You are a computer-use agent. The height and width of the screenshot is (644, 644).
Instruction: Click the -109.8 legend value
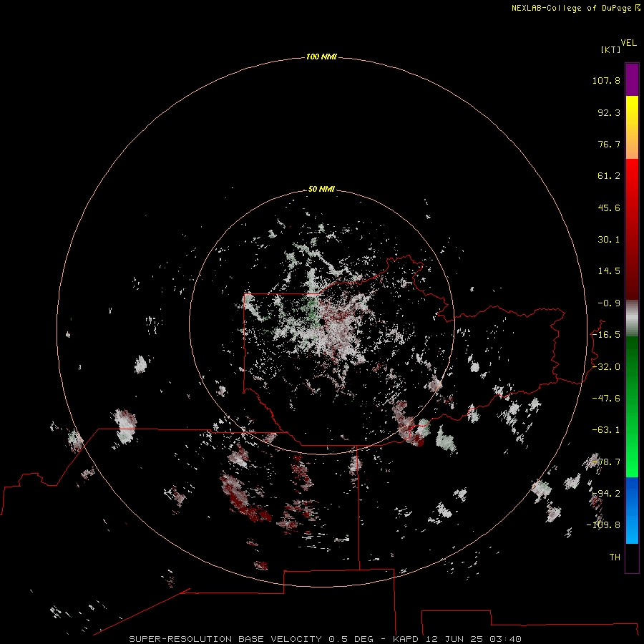click(x=603, y=525)
